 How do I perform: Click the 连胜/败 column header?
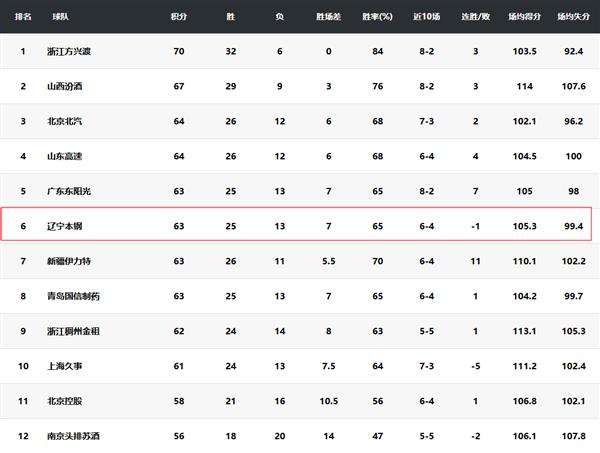pos(477,17)
